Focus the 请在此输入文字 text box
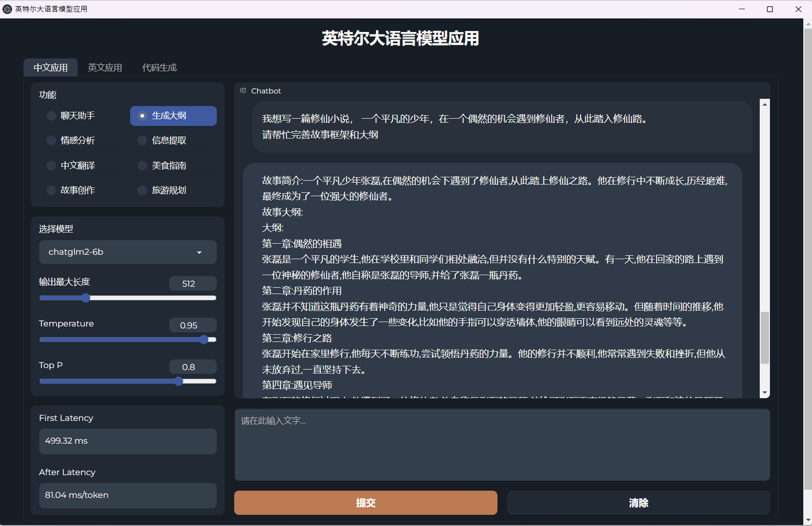Viewport: 812px width, 526px height. (x=502, y=445)
